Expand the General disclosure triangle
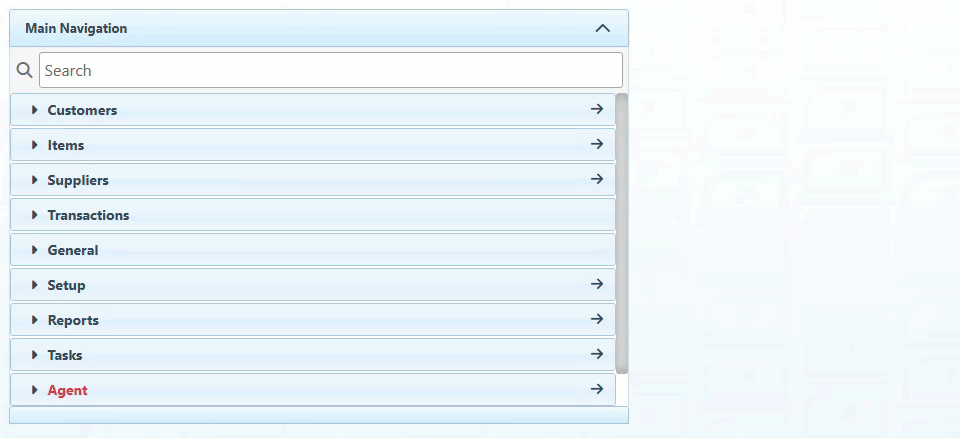Image resolution: width=960 pixels, height=438 pixels. pos(35,250)
